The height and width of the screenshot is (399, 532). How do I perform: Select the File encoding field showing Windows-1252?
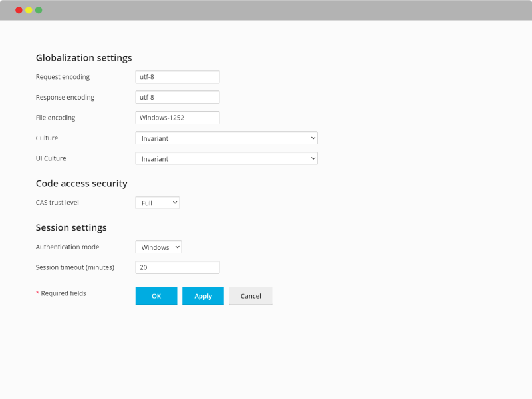pos(178,118)
